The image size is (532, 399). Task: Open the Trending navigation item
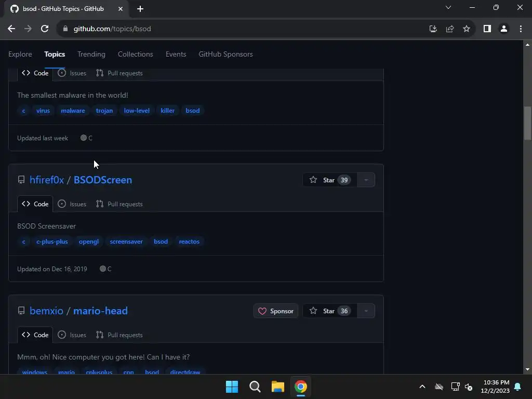(91, 54)
